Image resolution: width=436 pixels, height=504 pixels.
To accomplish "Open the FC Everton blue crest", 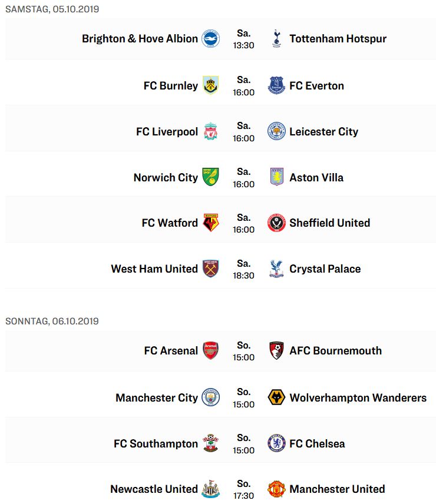I will (276, 85).
